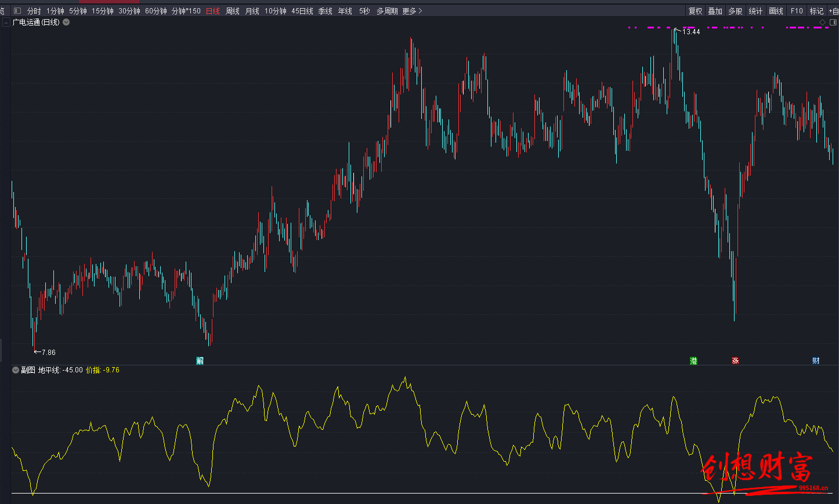Click the 叠加 overlay button
This screenshot has height=504, width=839.
pos(715,11)
